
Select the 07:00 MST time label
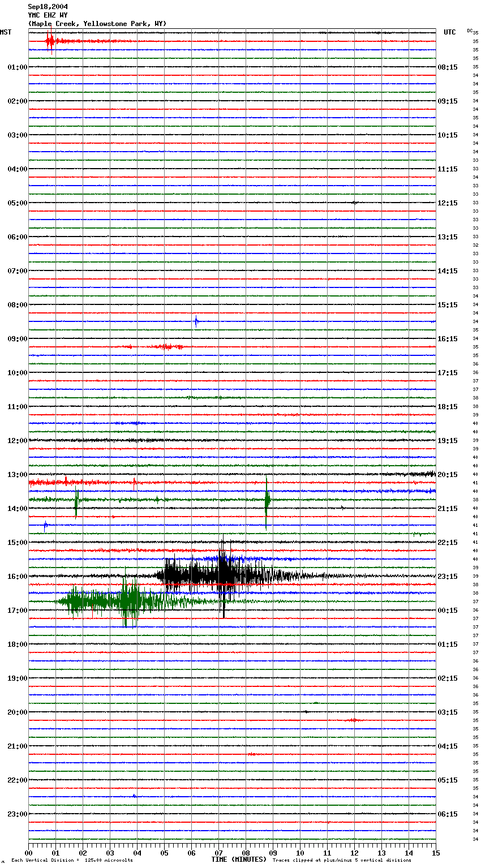pos(17,271)
